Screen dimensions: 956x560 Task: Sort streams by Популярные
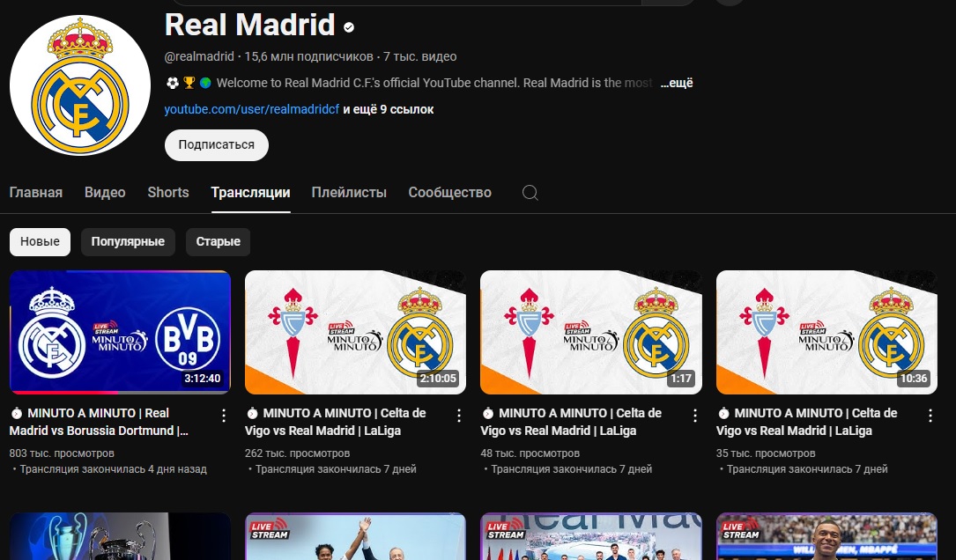coord(128,242)
